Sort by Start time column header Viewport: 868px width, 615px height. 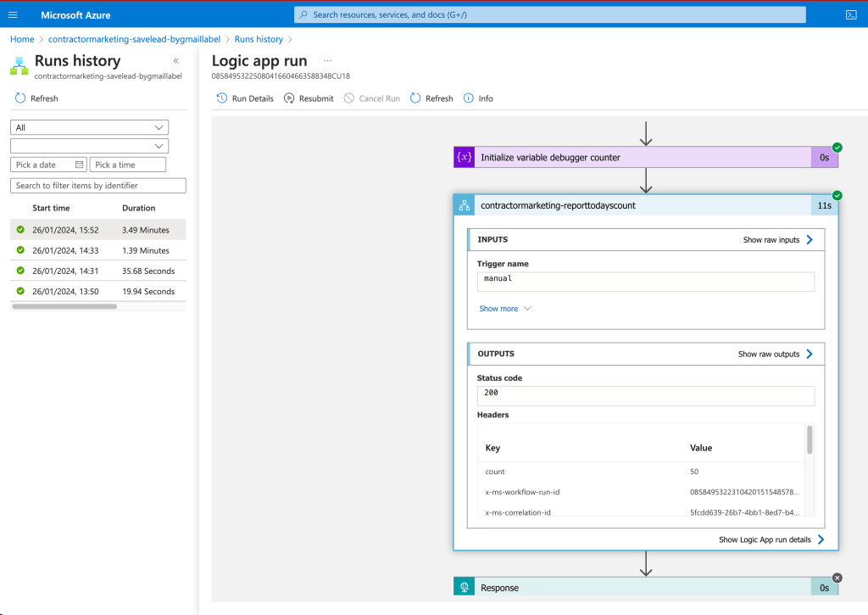pos(51,208)
